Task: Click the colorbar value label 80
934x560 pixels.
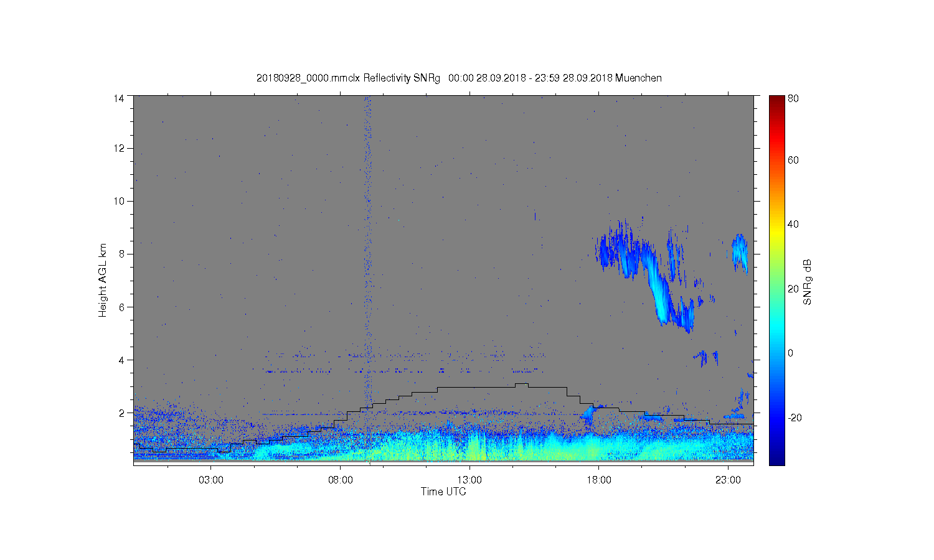Action: [793, 98]
